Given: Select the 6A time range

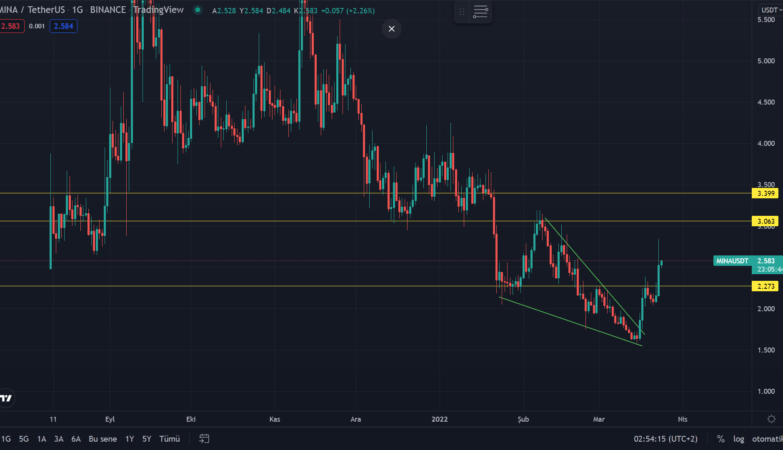Looking at the screenshot, I should pos(75,439).
